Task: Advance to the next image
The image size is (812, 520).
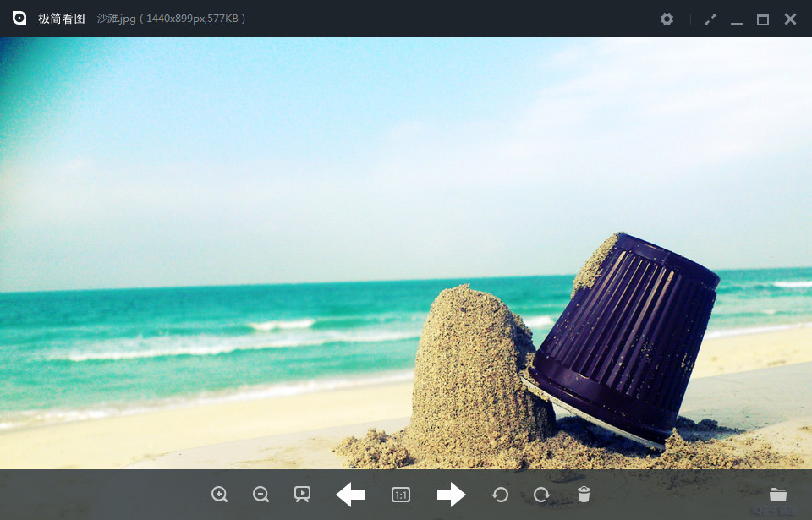Action: click(452, 495)
